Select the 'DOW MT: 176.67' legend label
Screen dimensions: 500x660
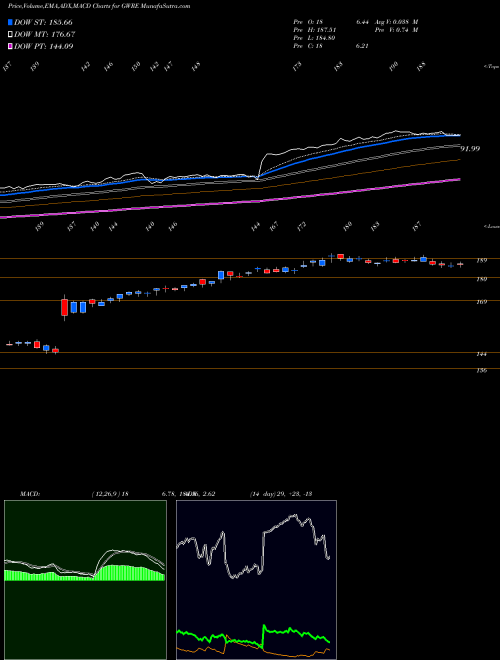point(45,34)
